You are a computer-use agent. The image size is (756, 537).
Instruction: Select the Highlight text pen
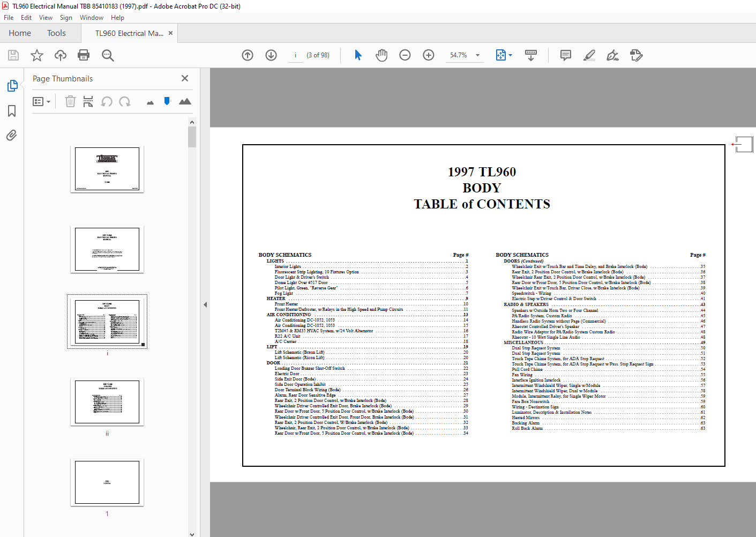pyautogui.click(x=589, y=55)
